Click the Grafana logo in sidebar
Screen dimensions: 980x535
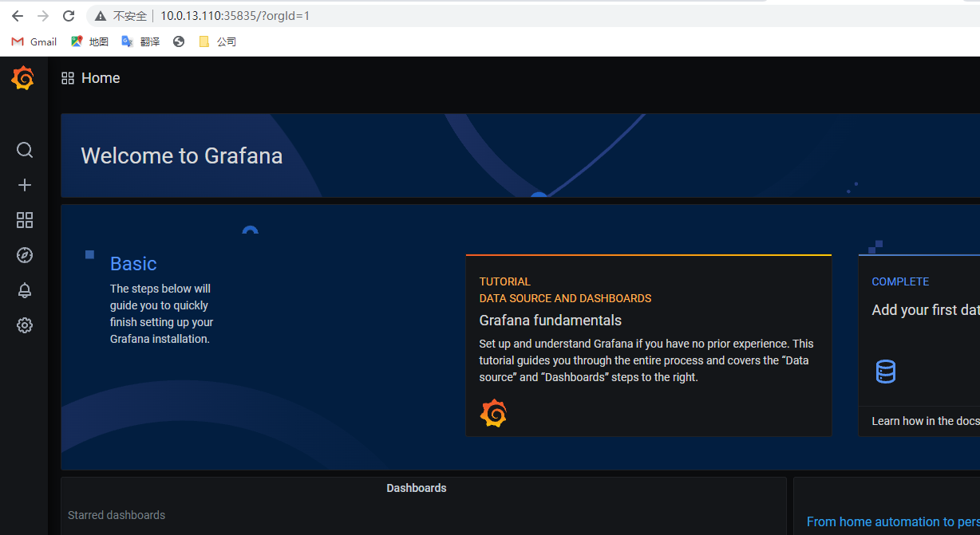click(22, 78)
